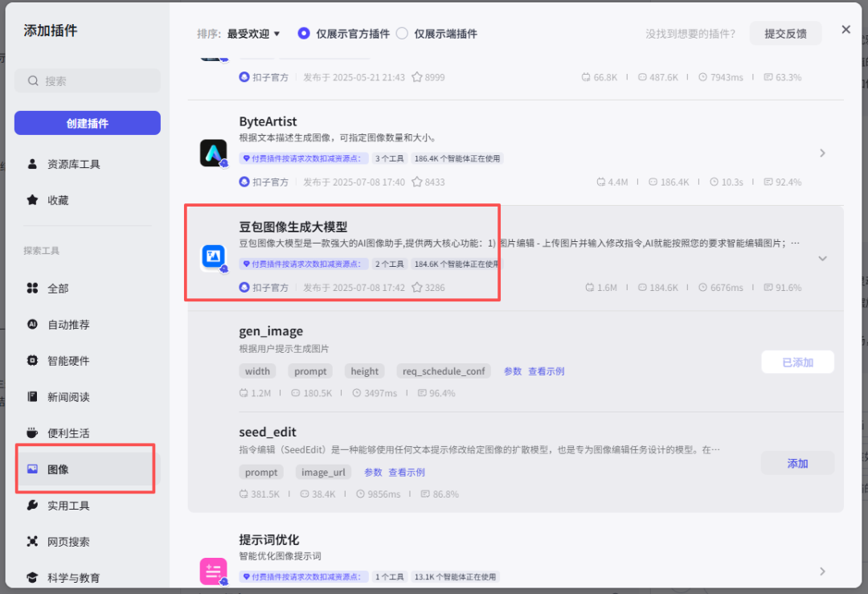The height and width of the screenshot is (594, 868).
Task: Favorite 豆包图像生成大模型 via star icon 3286
Action: pyautogui.click(x=417, y=287)
